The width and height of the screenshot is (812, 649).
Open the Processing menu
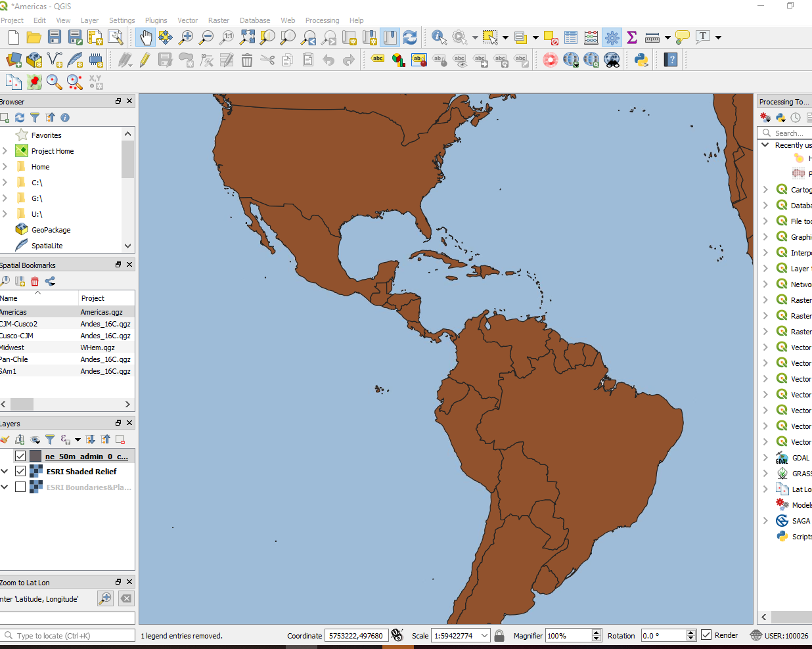(322, 20)
